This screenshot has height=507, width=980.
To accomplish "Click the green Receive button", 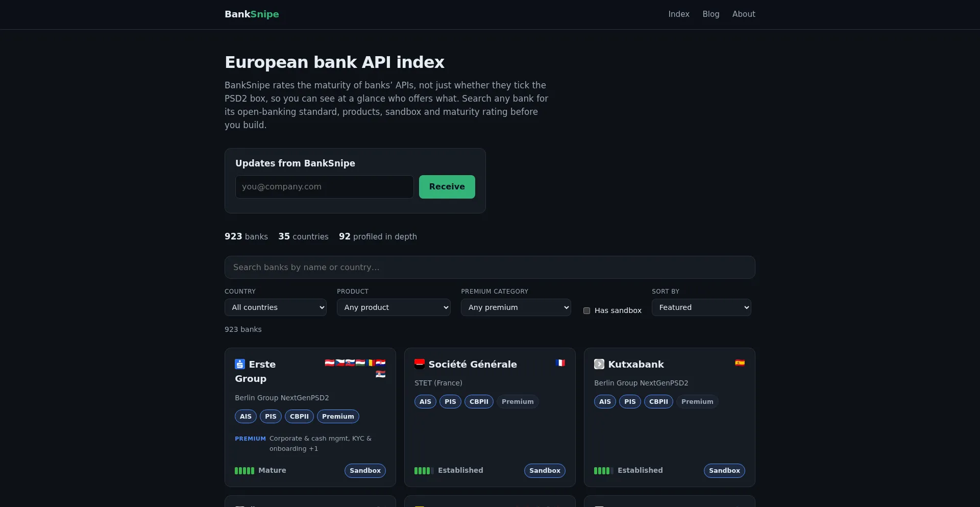I will (x=447, y=187).
